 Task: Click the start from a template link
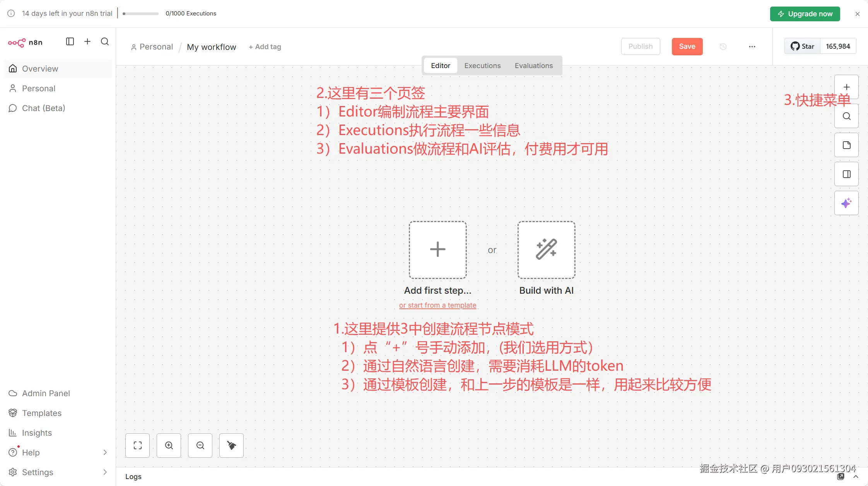437,305
